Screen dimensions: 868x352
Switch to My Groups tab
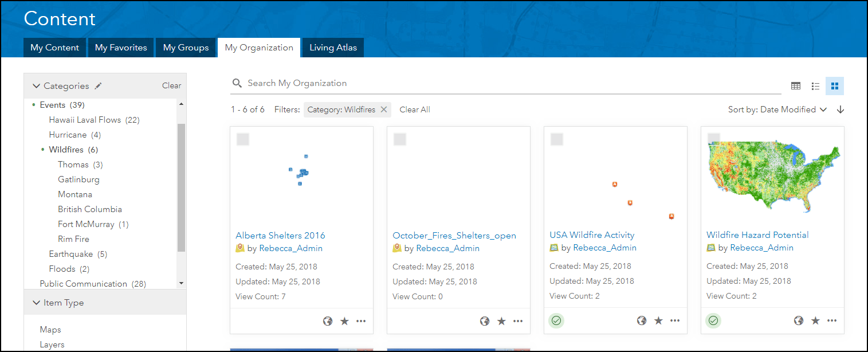coord(186,48)
